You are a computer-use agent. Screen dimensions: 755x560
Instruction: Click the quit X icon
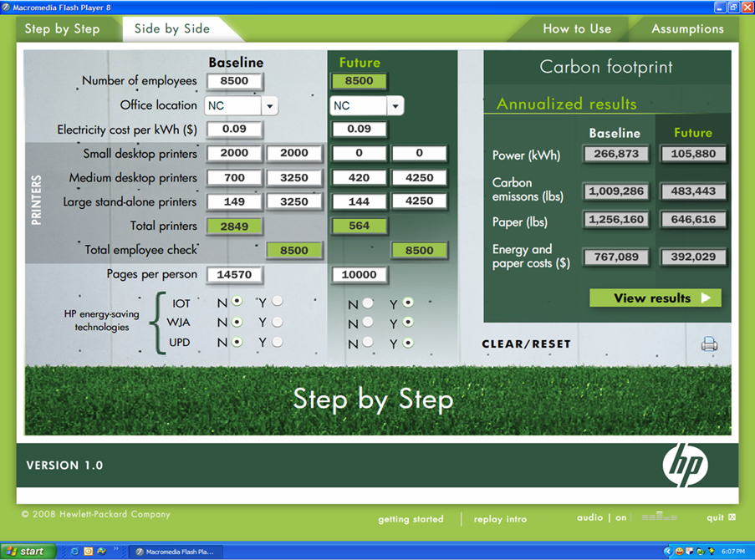tap(732, 517)
